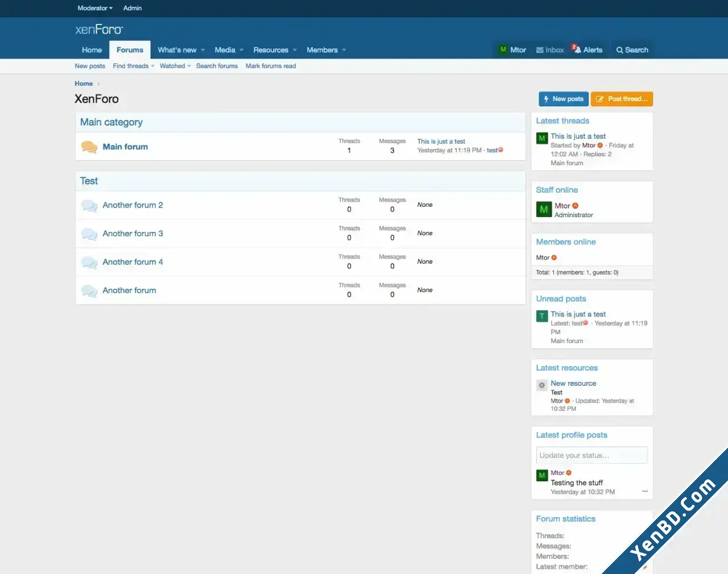The image size is (728, 574).
Task: Click Mark forums read
Action: tap(271, 66)
